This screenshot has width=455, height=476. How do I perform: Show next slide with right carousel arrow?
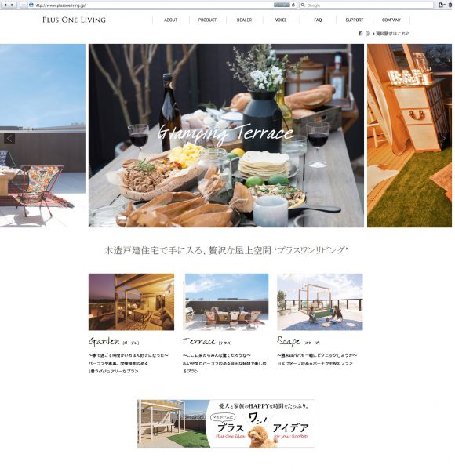(443, 139)
